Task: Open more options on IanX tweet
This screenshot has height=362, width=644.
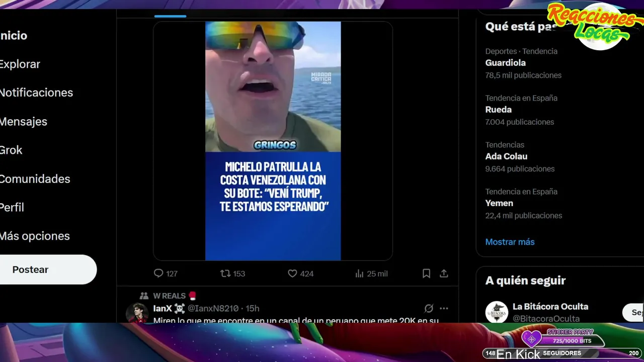Action: tap(444, 308)
